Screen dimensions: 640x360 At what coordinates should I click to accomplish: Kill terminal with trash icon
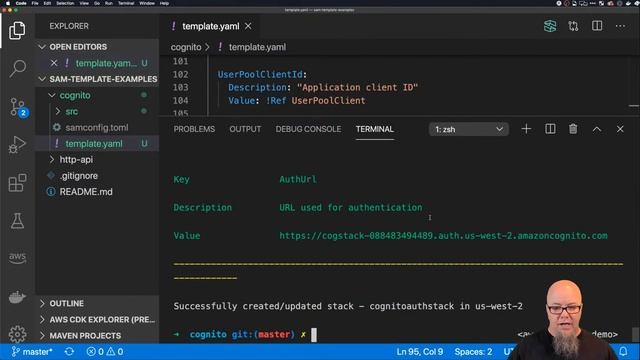click(x=573, y=129)
